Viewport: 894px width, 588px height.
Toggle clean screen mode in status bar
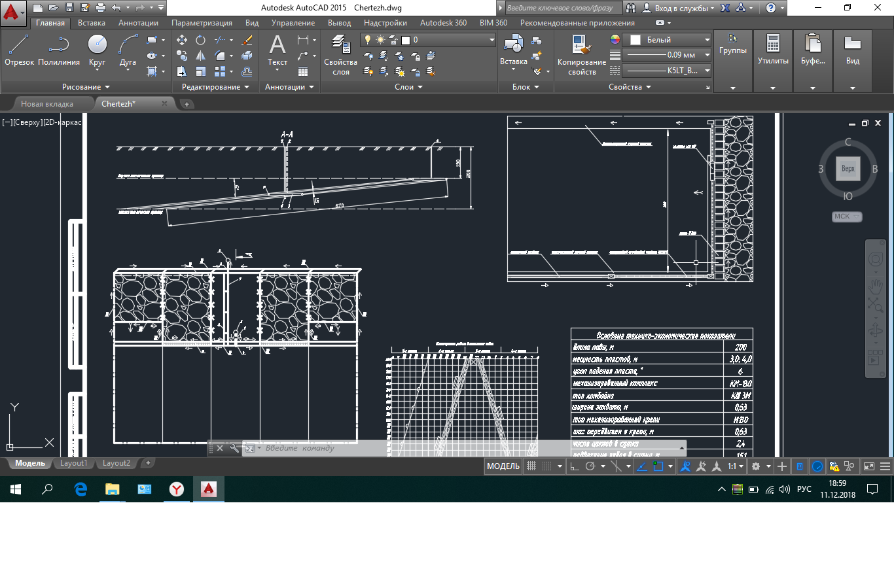(x=869, y=466)
